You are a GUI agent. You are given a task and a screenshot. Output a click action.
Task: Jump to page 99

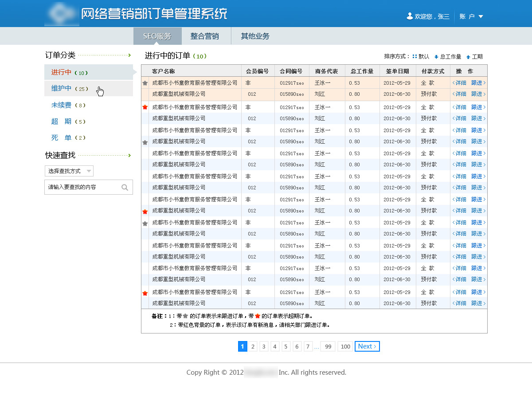coord(328,346)
